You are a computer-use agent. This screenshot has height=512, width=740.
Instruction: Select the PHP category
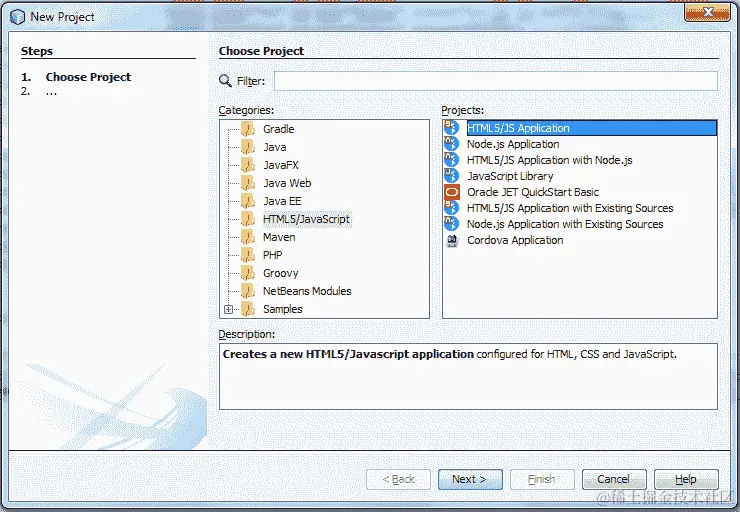[272, 255]
